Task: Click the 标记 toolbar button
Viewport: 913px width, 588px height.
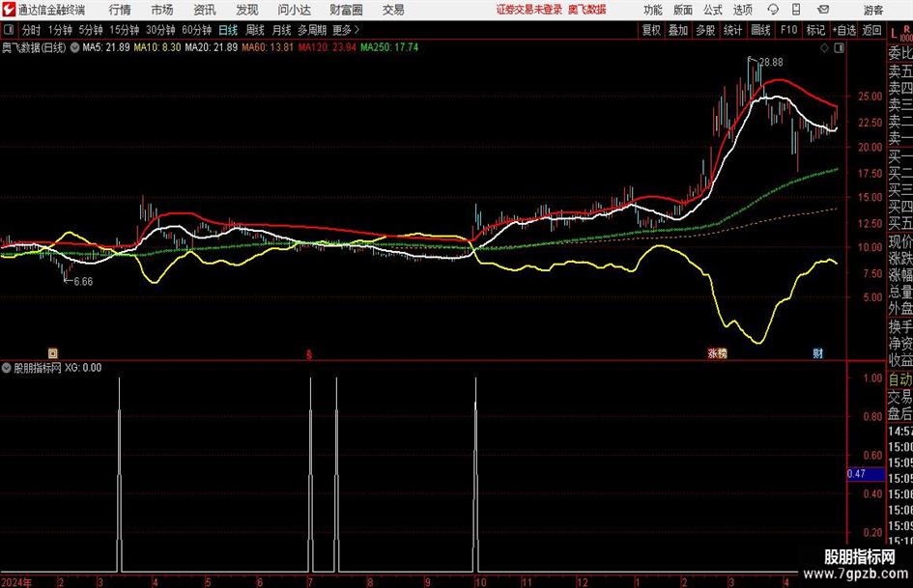Action: click(815, 30)
